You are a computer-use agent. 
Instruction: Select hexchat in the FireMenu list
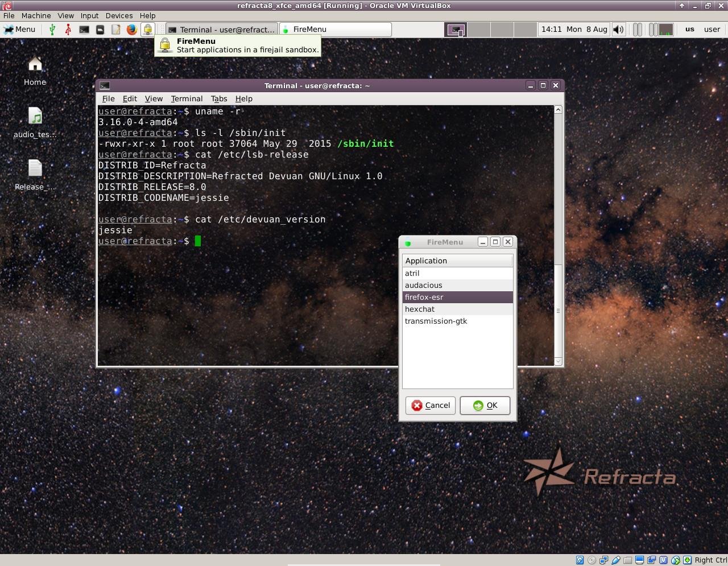coord(457,309)
